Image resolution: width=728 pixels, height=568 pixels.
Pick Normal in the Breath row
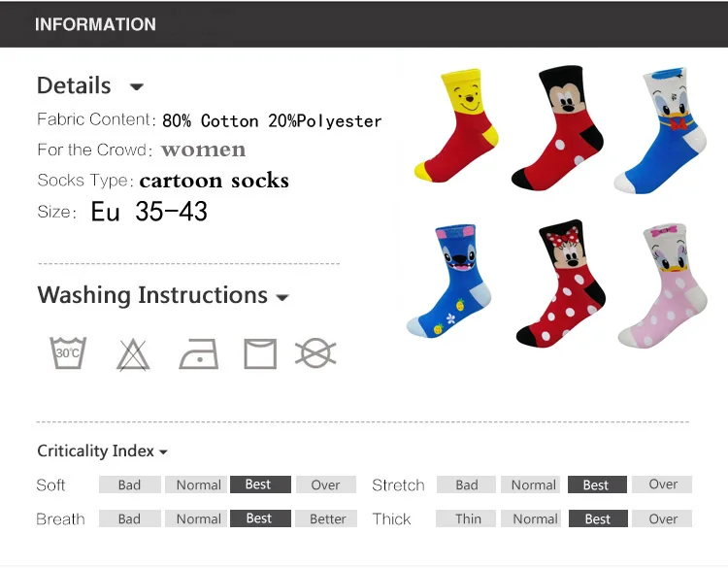pyautogui.click(x=196, y=518)
